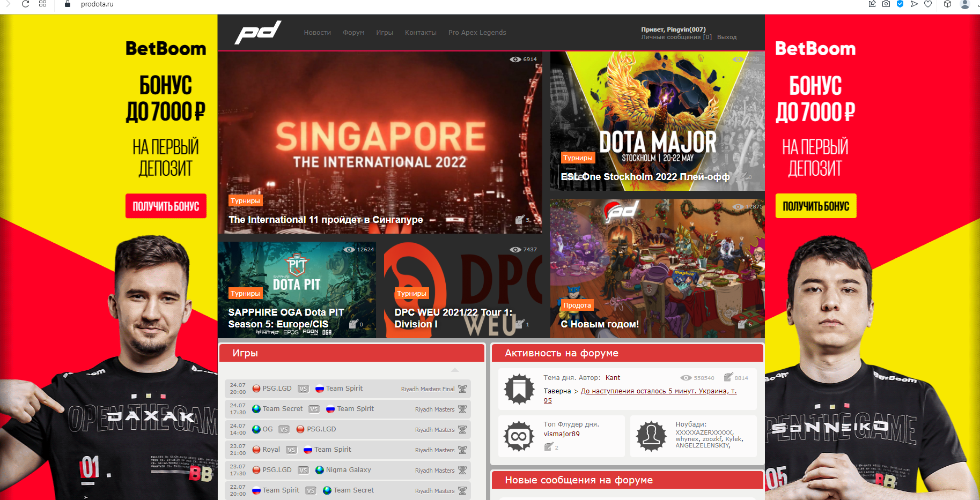The width and height of the screenshot is (980, 500).
Task: Open the Pro Apex Legends menu item
Action: [477, 33]
